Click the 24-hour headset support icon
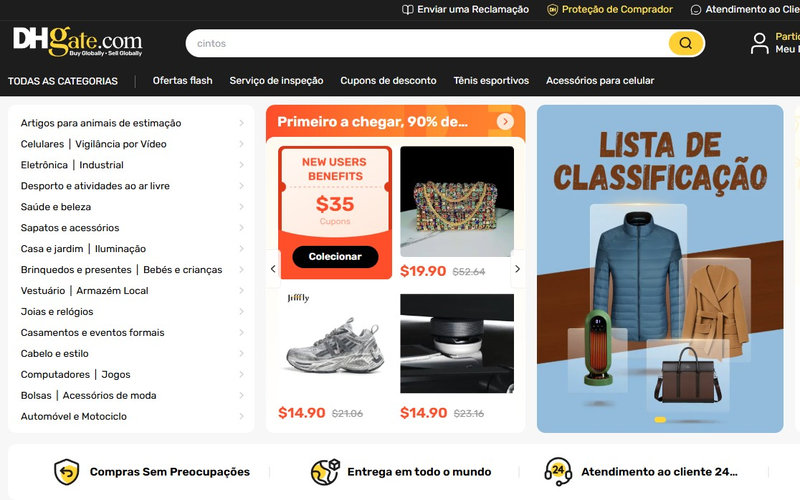Screen dimensions: 800x500 tap(558, 472)
